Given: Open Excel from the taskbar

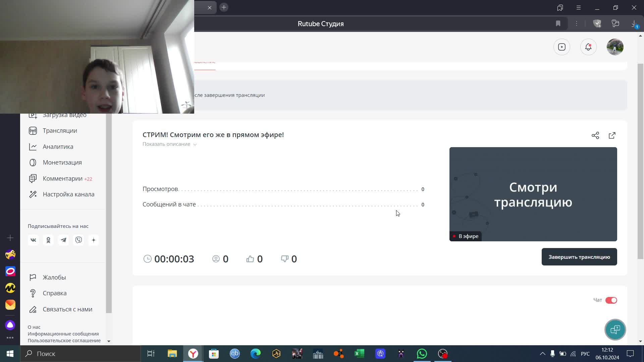Looking at the screenshot, I should coord(360,354).
